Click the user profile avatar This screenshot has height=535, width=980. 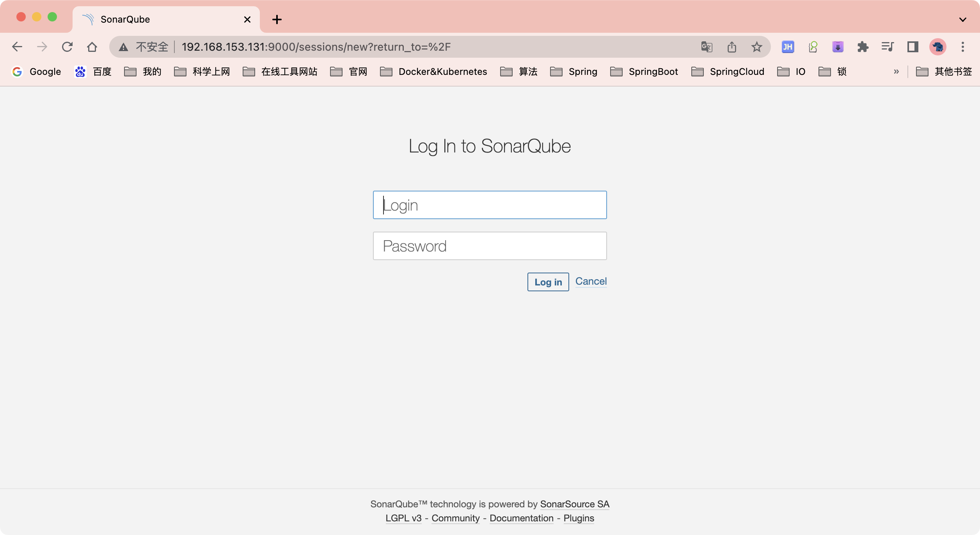pos(938,47)
